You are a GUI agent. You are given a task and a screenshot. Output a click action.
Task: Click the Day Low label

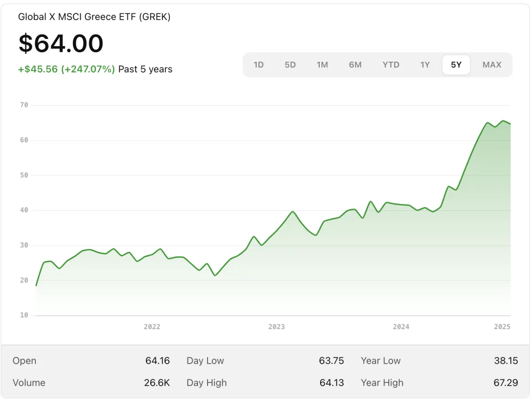pos(205,361)
